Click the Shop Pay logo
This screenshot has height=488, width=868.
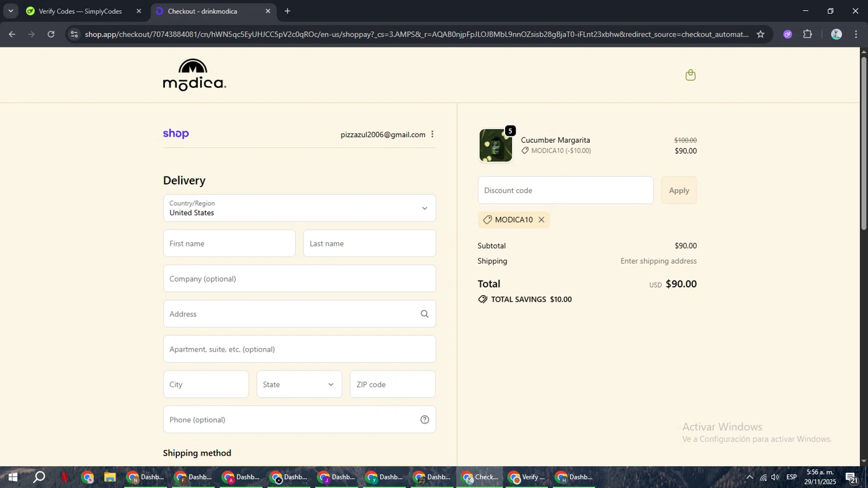point(176,134)
